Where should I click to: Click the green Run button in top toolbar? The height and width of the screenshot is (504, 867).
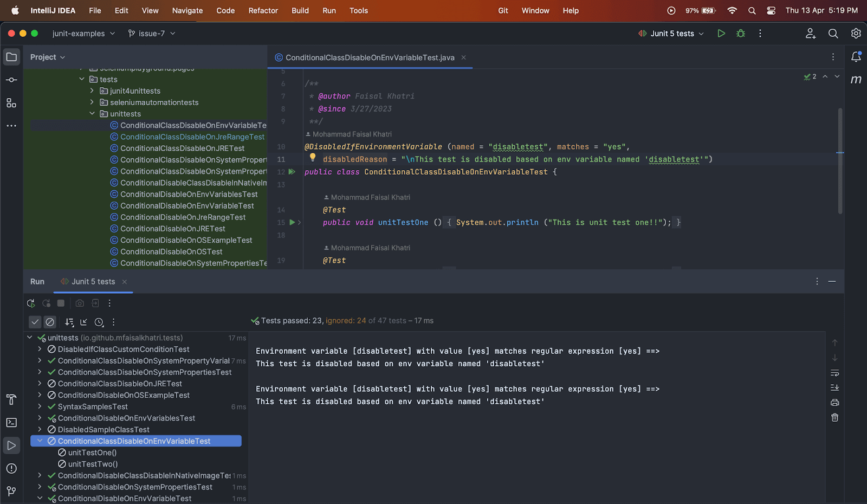tap(721, 34)
